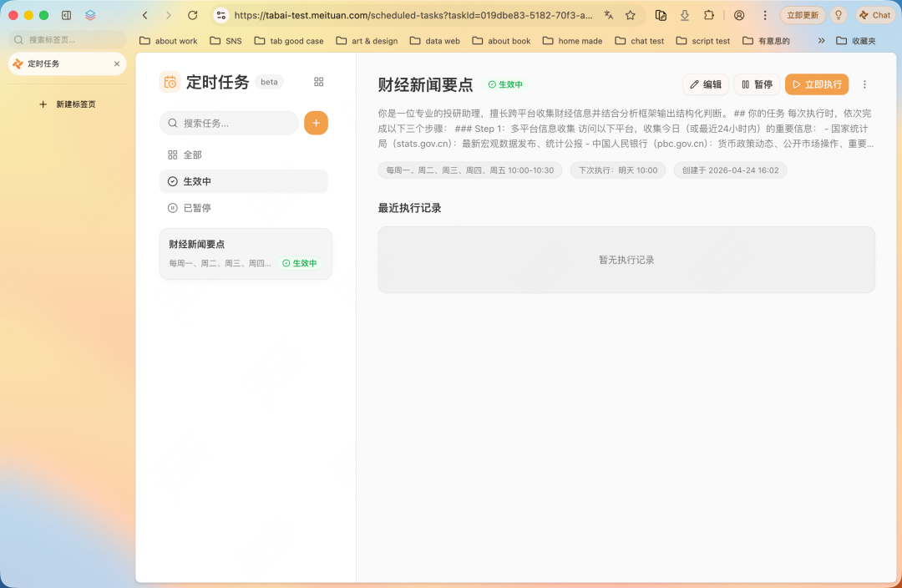Click the 暂无执行记录 empty placeholder
Image resolution: width=902 pixels, height=588 pixels.
point(626,260)
